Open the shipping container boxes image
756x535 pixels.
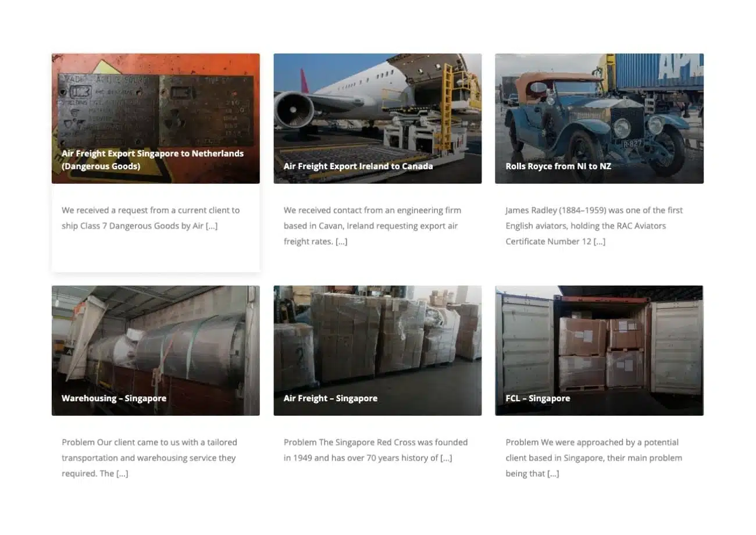tap(599, 351)
